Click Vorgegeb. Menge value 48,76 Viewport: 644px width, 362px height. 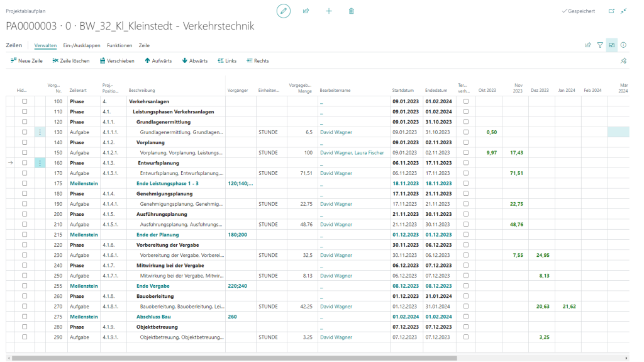(306, 225)
